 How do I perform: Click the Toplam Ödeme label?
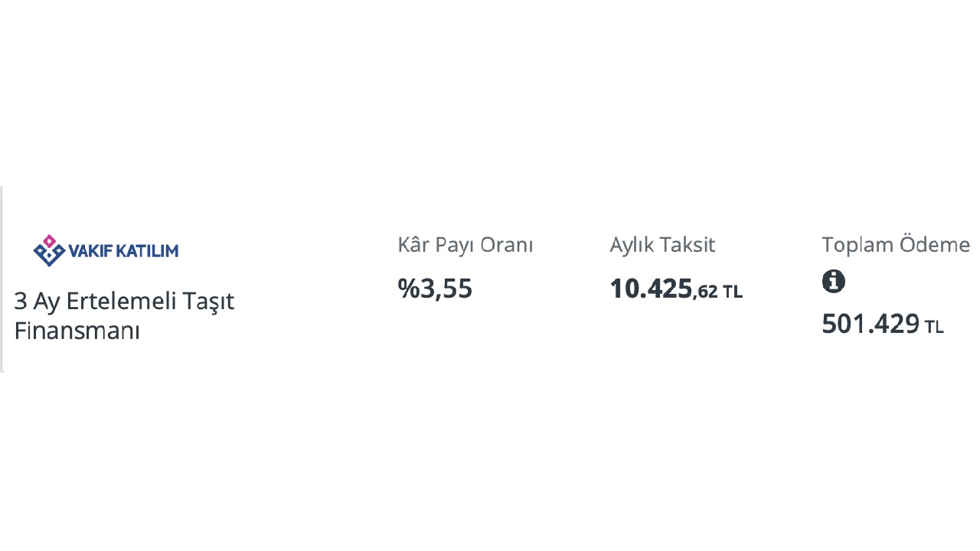click(x=896, y=245)
